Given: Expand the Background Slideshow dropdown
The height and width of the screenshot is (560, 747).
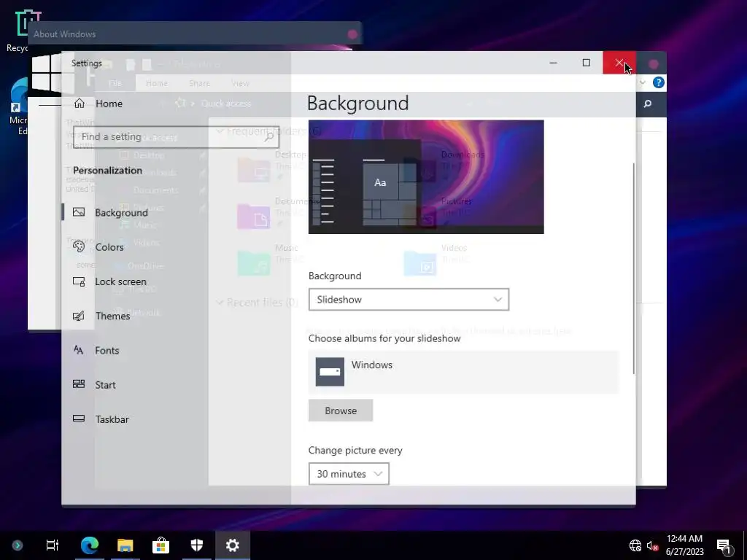Looking at the screenshot, I should point(409,300).
